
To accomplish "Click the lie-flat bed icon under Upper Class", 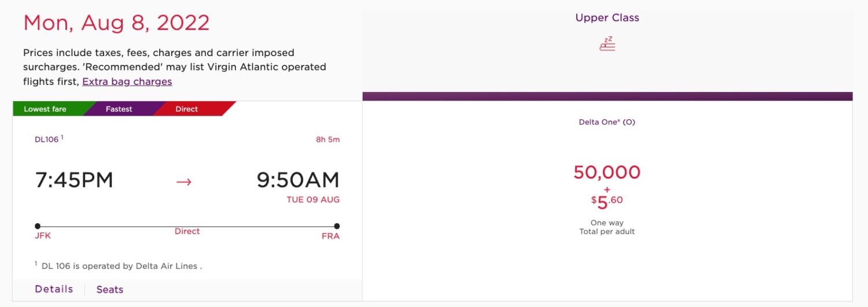I will pyautogui.click(x=607, y=44).
